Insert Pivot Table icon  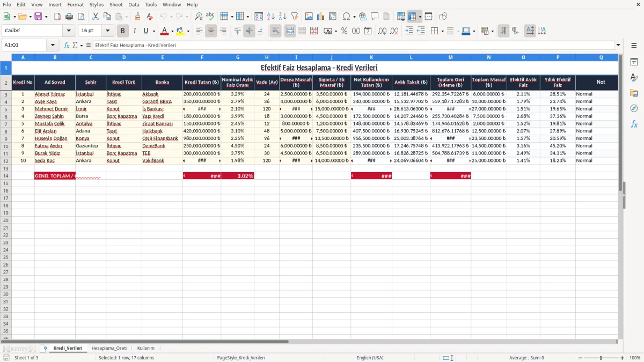333,17
